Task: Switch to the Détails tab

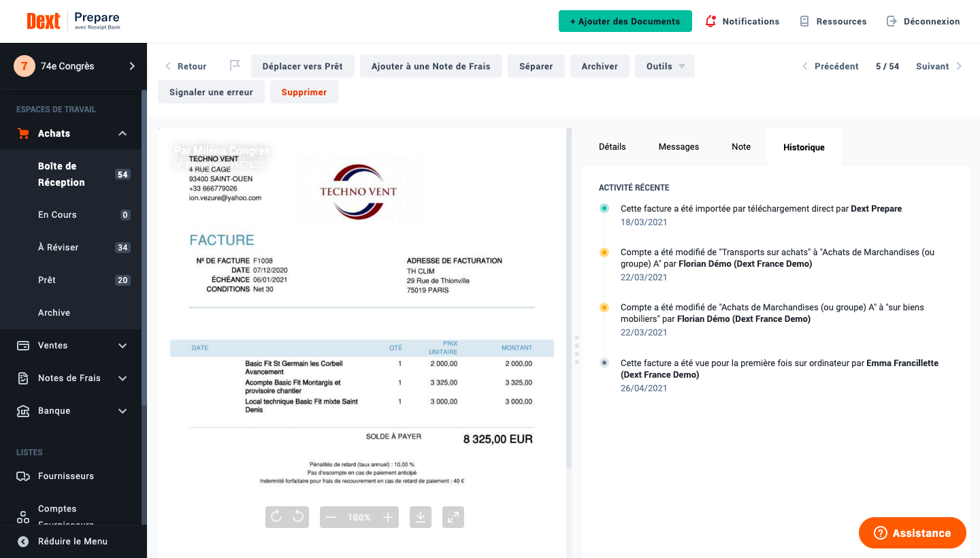Action: (x=612, y=147)
